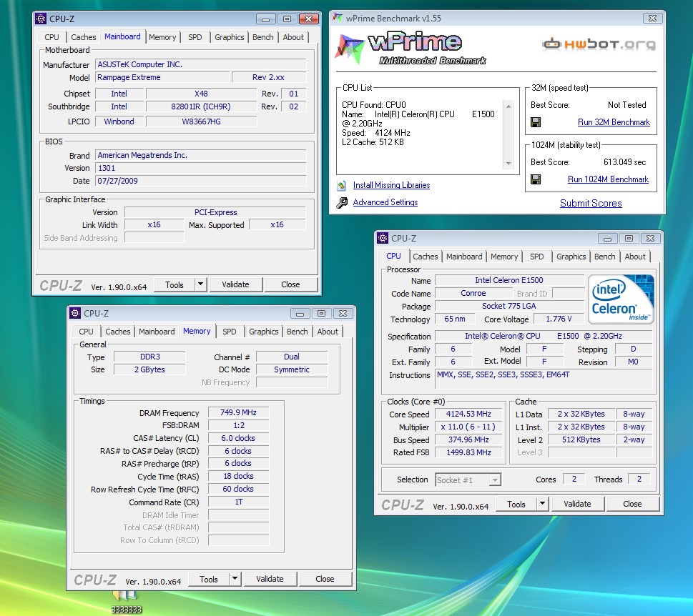Screen dimensions: 693x616
Task: Click Validate in the Memory window
Action: click(270, 578)
